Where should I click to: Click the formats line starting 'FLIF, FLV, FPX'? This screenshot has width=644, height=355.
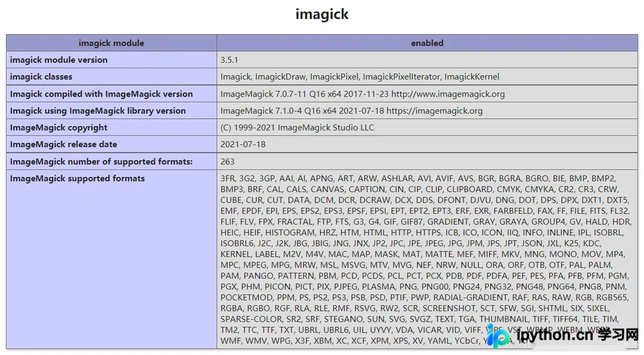[426, 222]
